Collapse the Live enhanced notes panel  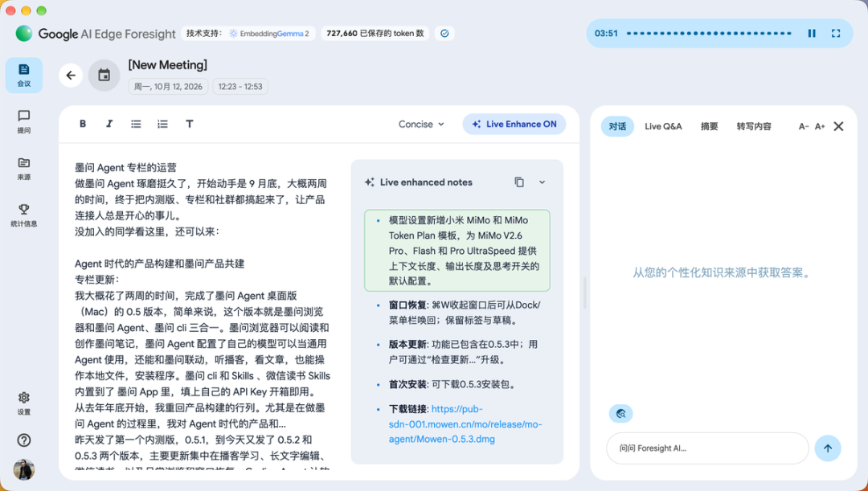click(542, 182)
